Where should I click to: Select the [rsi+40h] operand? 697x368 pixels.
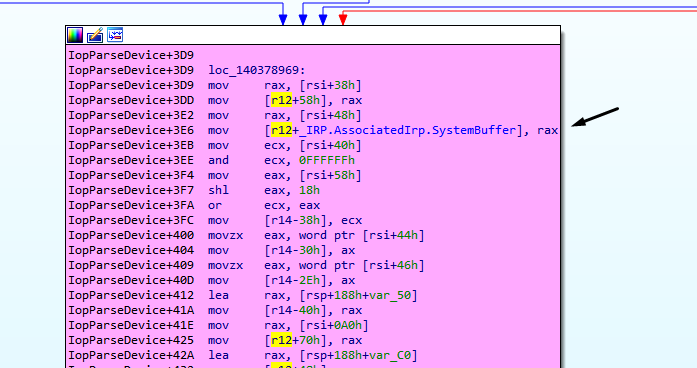(330, 145)
